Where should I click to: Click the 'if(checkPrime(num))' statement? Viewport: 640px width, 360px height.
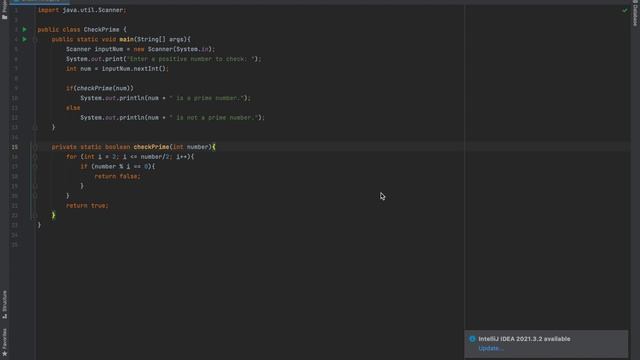[x=100, y=88]
